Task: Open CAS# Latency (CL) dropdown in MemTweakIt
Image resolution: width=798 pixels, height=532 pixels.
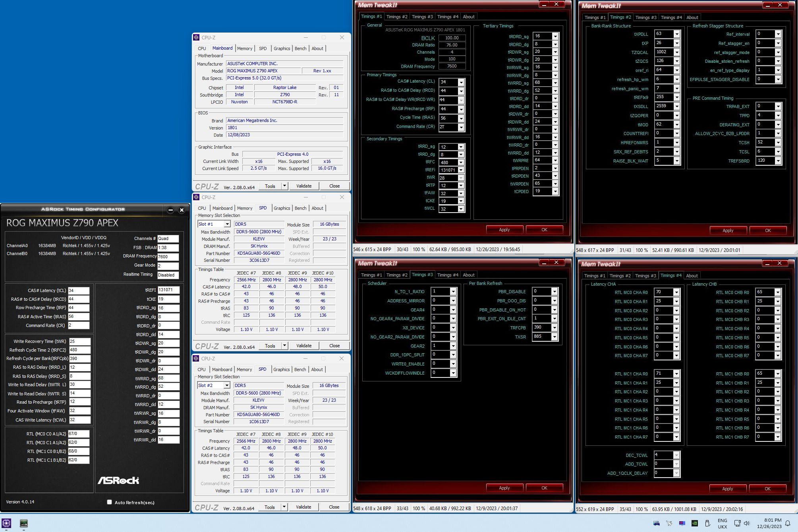Action: 461,82
